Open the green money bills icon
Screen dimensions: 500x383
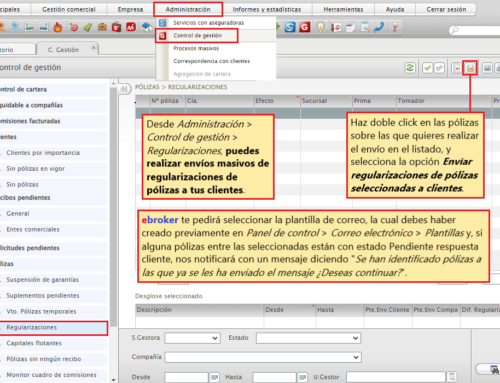click(88, 27)
